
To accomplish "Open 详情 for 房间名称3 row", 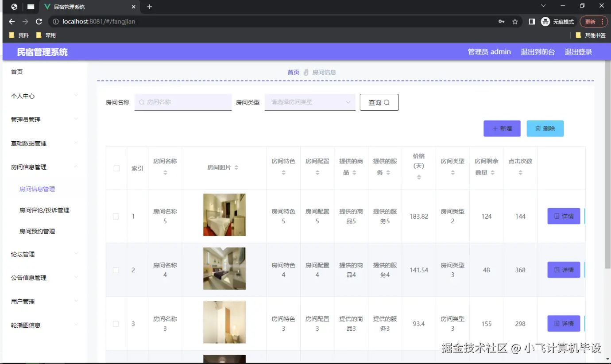I will pos(564,324).
